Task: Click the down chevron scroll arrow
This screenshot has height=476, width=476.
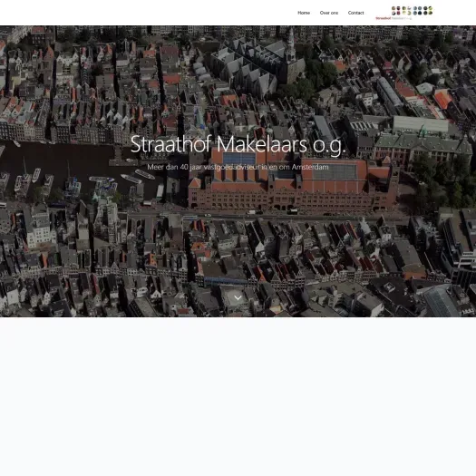Action: pyautogui.click(x=238, y=297)
